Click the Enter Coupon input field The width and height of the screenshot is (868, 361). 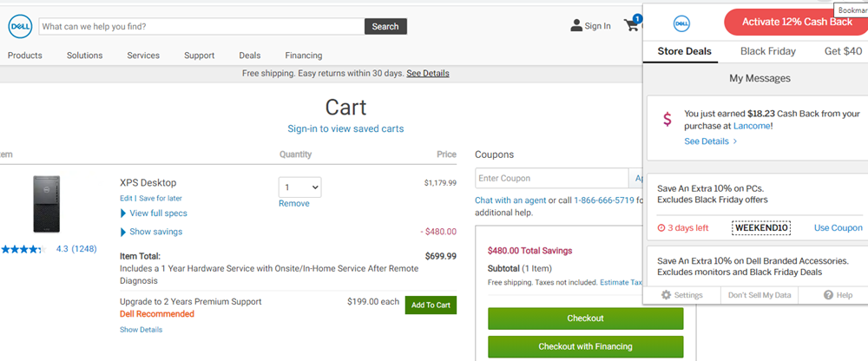(551, 178)
